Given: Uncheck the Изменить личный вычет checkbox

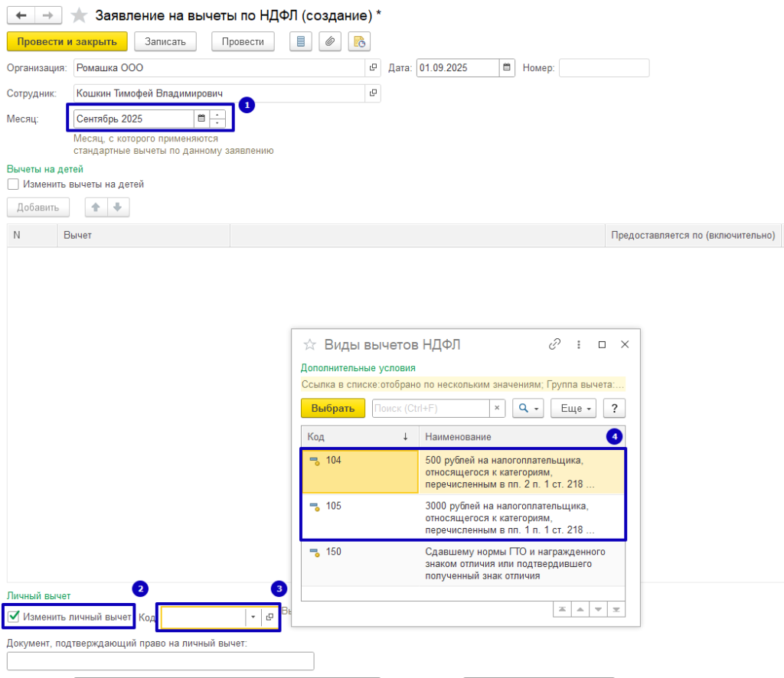Looking at the screenshot, I should tap(13, 617).
